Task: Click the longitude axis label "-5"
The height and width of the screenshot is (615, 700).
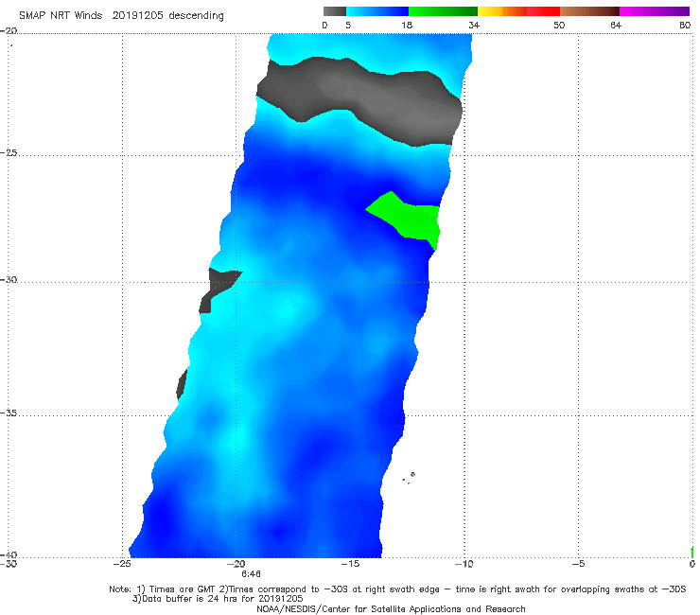Action: tap(578, 564)
